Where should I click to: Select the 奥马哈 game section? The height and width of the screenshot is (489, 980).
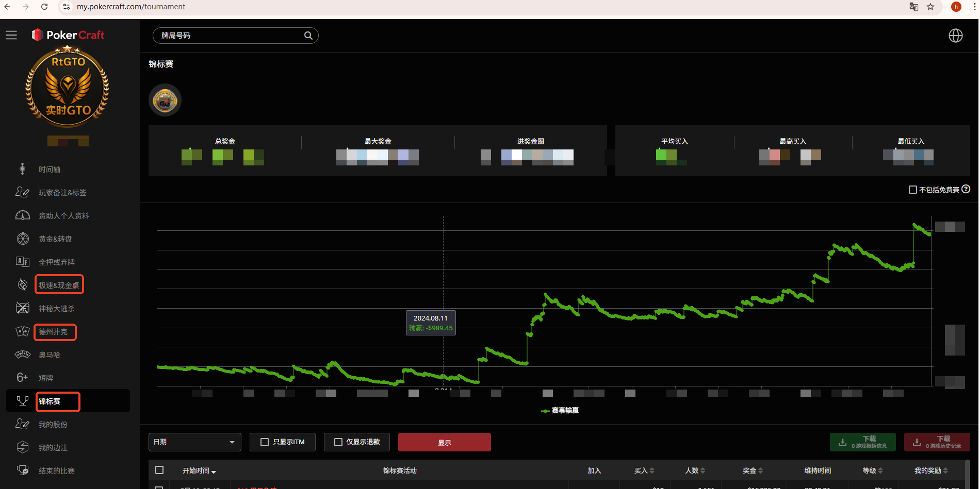pos(50,355)
